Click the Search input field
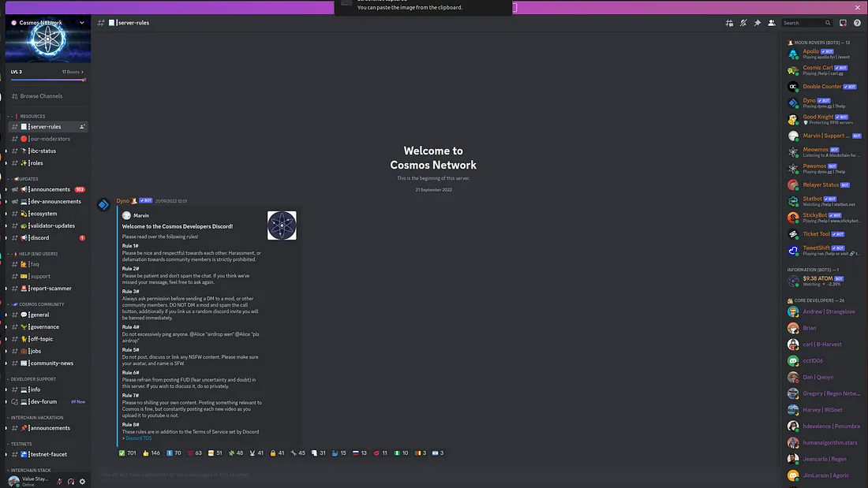This screenshot has width=868, height=488. tap(803, 23)
